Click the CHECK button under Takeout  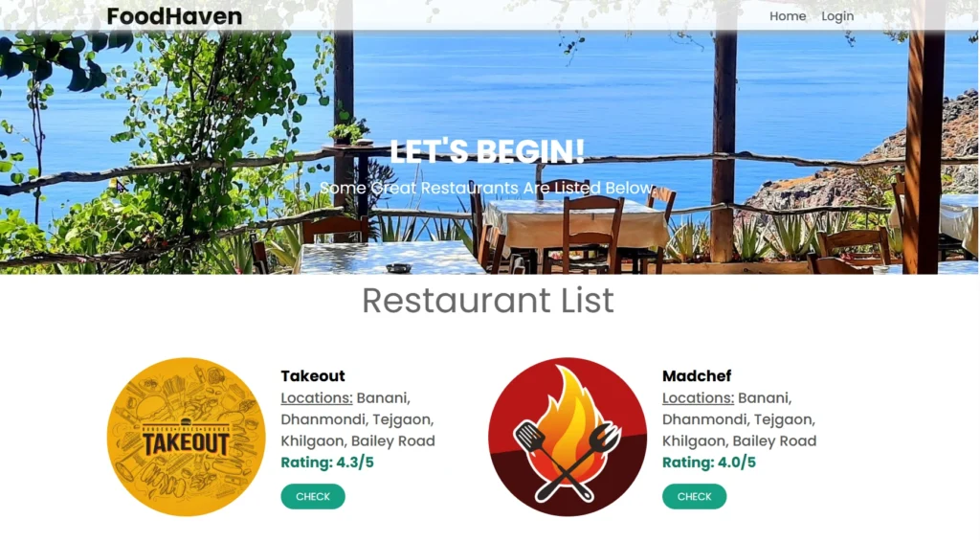click(313, 496)
